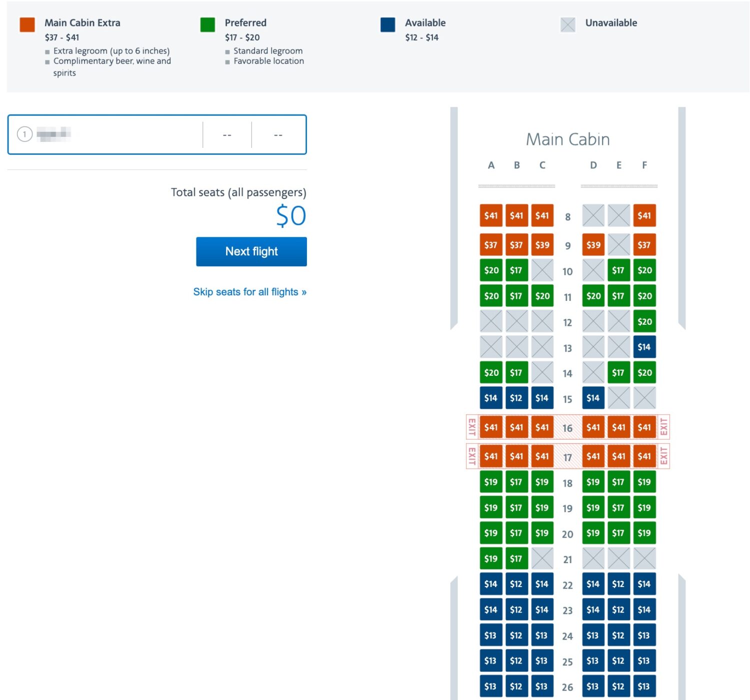Select exit row seat 16C

coord(542,427)
